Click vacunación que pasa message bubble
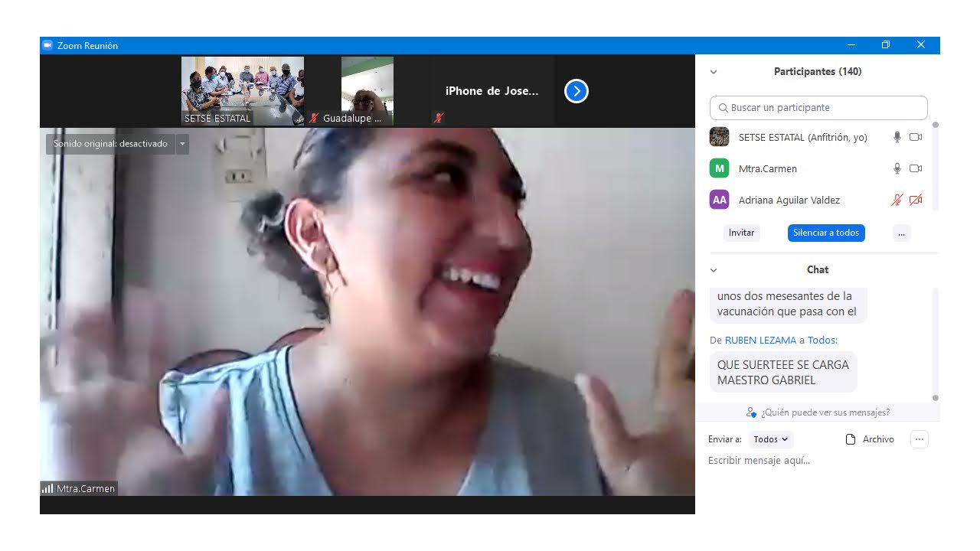 click(x=788, y=304)
